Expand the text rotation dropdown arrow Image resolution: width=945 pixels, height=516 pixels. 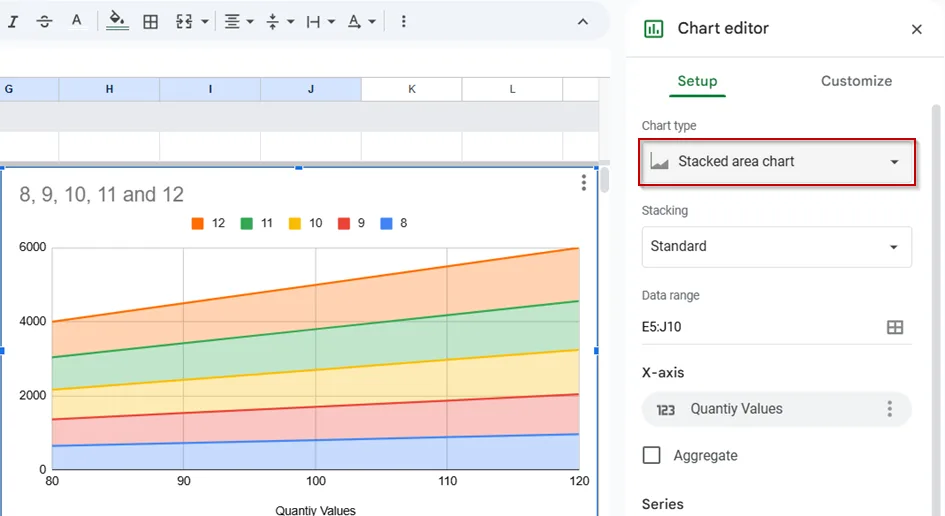[x=372, y=22]
